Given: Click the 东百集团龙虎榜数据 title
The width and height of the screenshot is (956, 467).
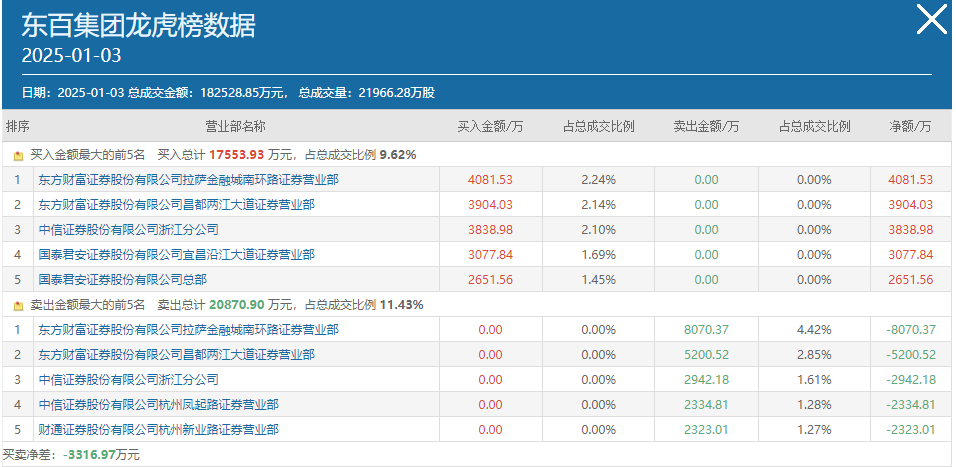Looking at the screenshot, I should (138, 26).
